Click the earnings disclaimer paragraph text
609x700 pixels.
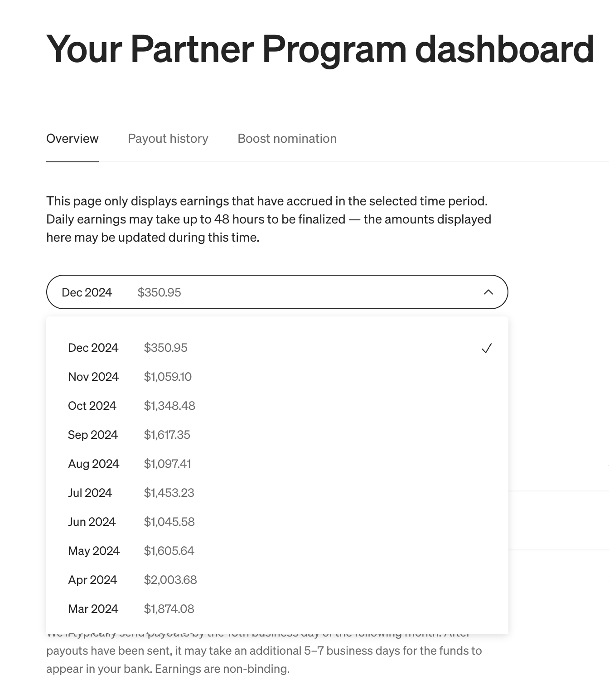click(x=268, y=219)
